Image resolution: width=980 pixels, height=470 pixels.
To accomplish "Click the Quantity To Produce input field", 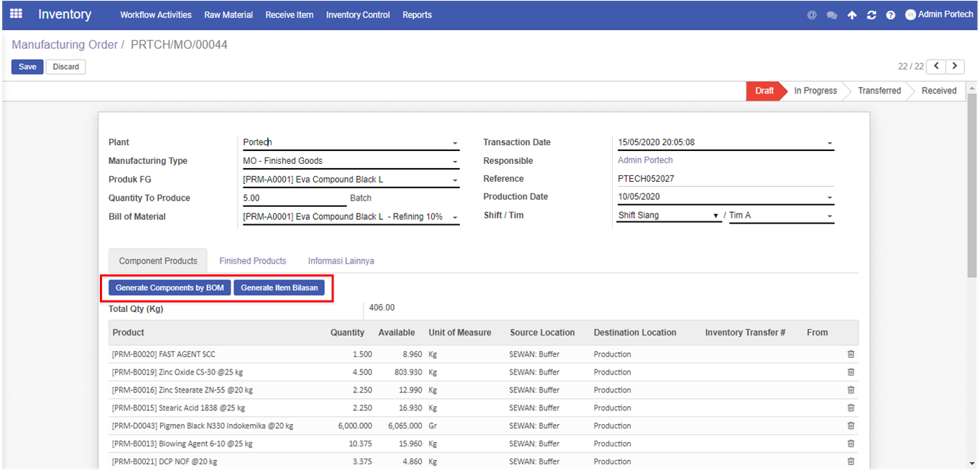I will point(294,198).
